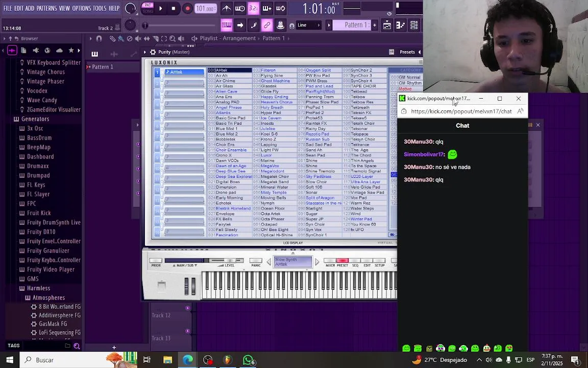The width and height of the screenshot is (588, 368).
Task: Click the MIXER button on Purity
Action: coord(330,261)
